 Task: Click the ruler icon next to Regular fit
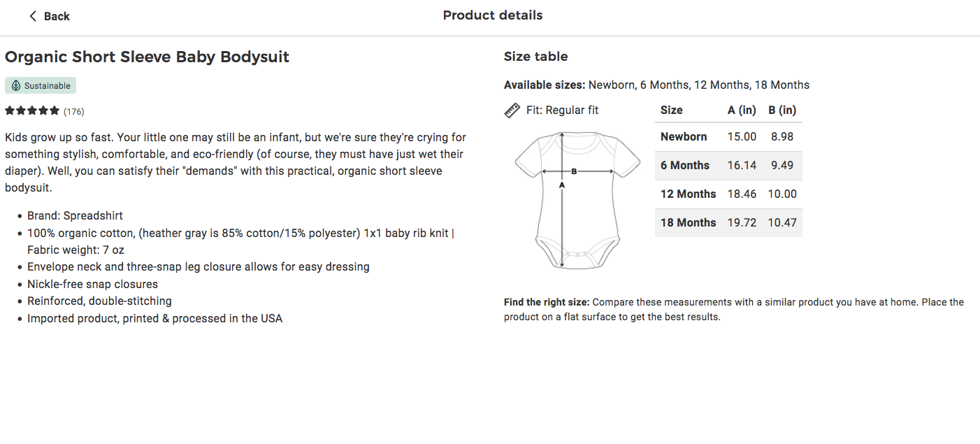coord(512,110)
